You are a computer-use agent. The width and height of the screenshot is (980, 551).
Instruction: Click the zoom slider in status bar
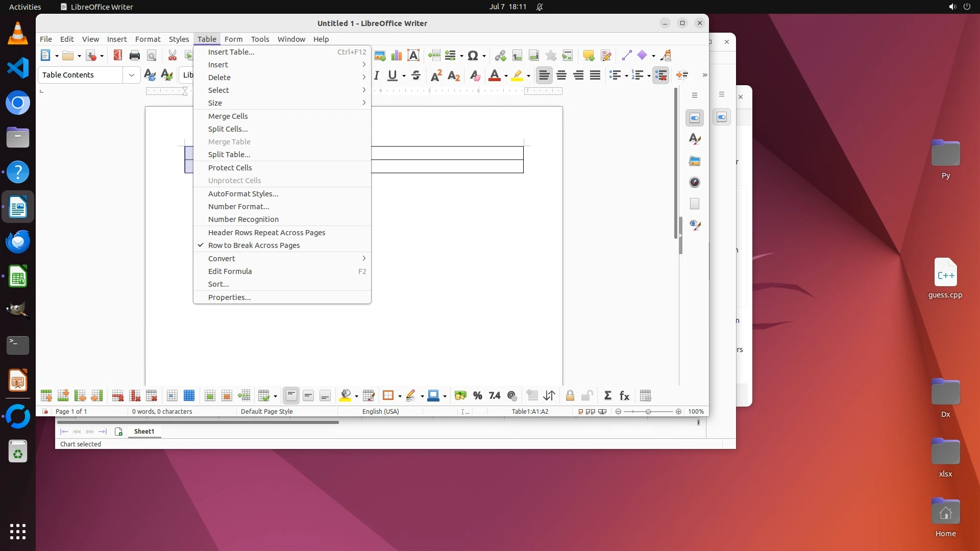tap(648, 412)
